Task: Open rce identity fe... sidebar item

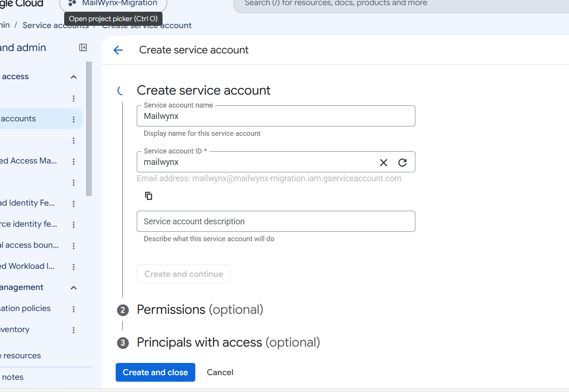Action: coord(29,224)
